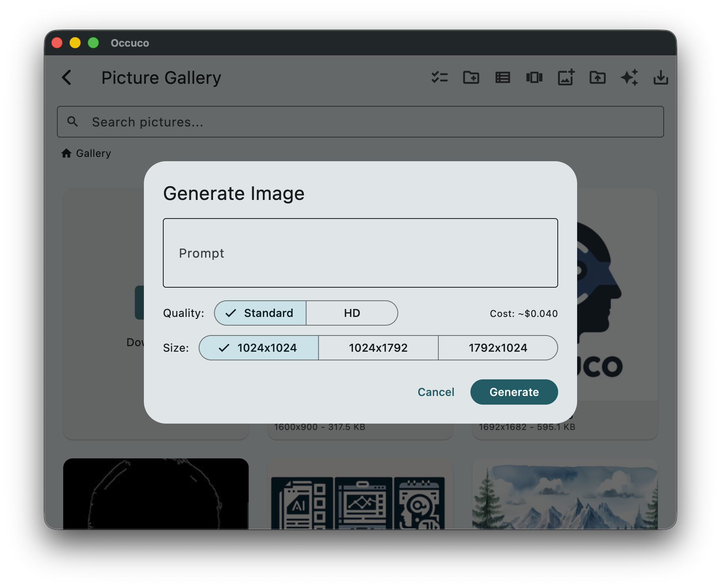Choose the 1792x1024 landscape size
This screenshot has height=588, width=721.
point(498,348)
